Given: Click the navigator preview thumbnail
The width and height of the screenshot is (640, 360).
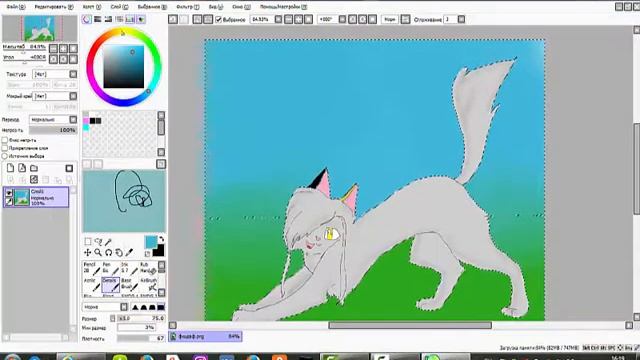Looking at the screenshot, I should point(40,28).
